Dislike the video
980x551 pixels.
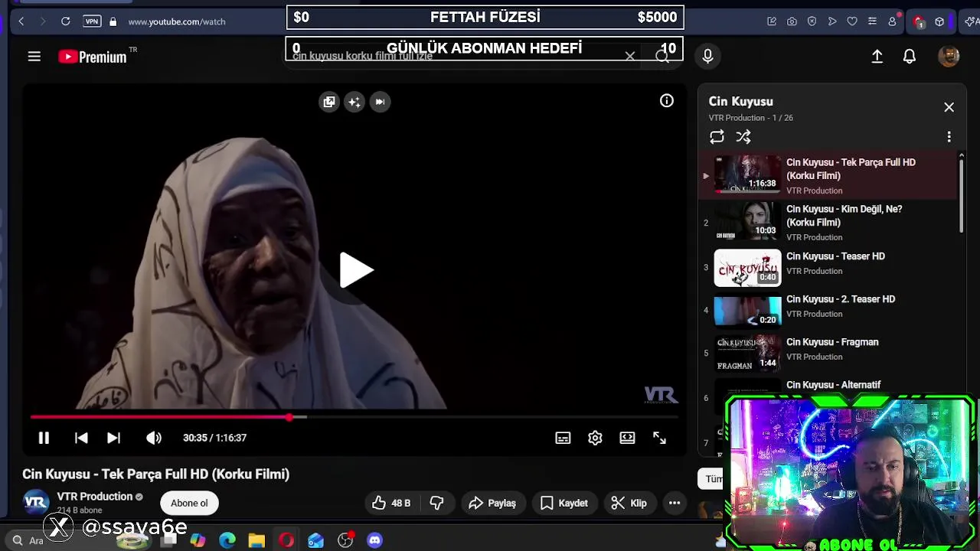tap(437, 503)
